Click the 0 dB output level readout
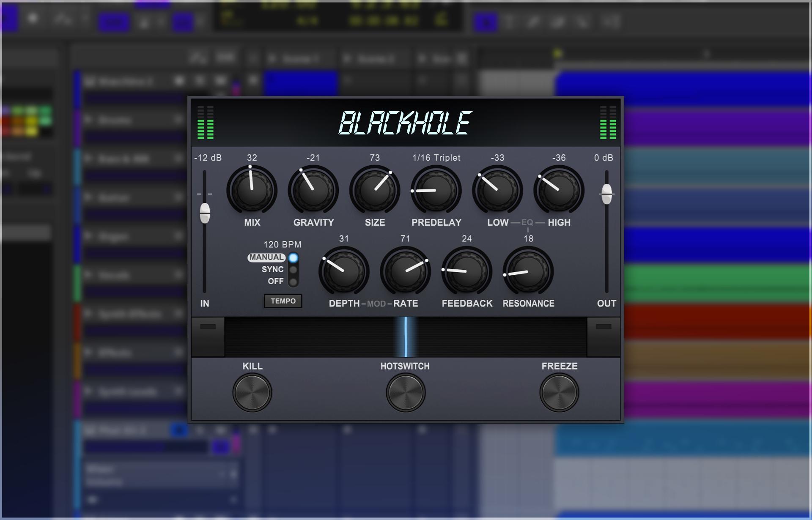 [604, 158]
